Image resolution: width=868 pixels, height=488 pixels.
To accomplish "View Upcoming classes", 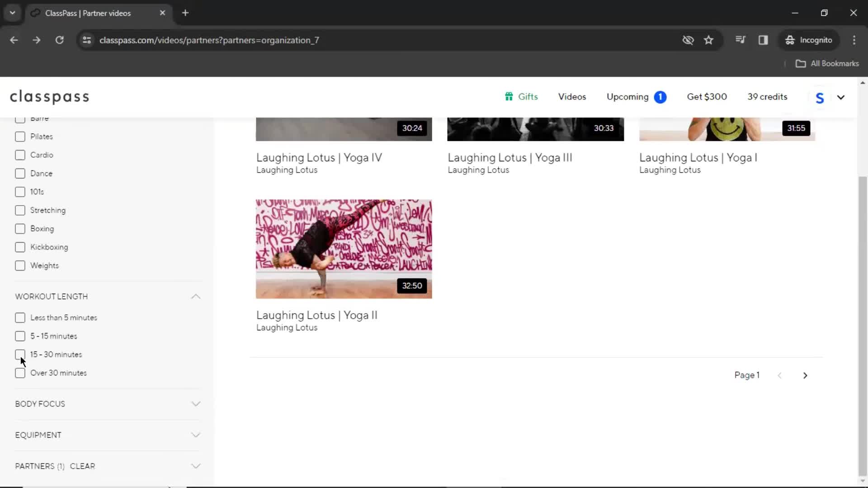I will (x=627, y=97).
